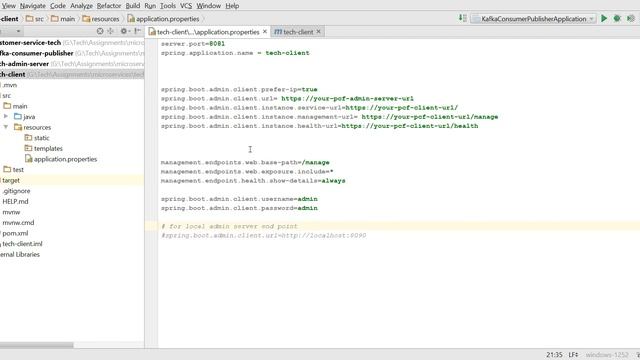
Task: Run with coverage icon
Action: click(x=631, y=18)
